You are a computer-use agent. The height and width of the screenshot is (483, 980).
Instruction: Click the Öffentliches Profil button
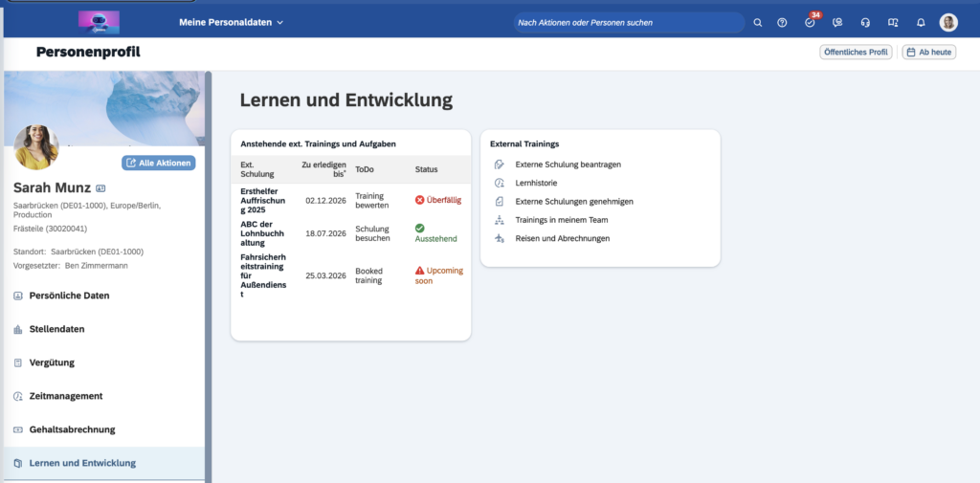click(x=856, y=52)
